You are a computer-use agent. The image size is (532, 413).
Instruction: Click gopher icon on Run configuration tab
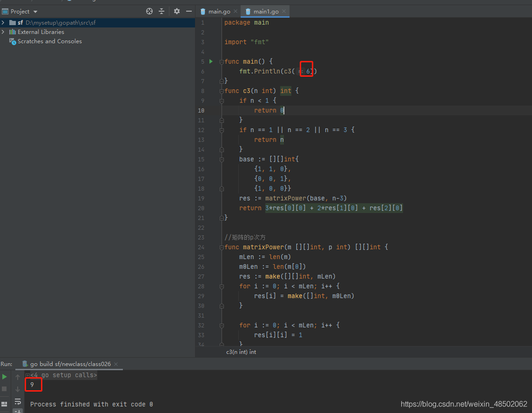tap(25, 364)
